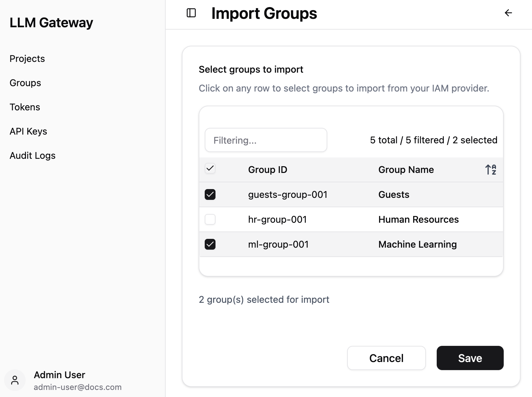
Task: Select the Human Resources name cell
Action: tap(419, 219)
